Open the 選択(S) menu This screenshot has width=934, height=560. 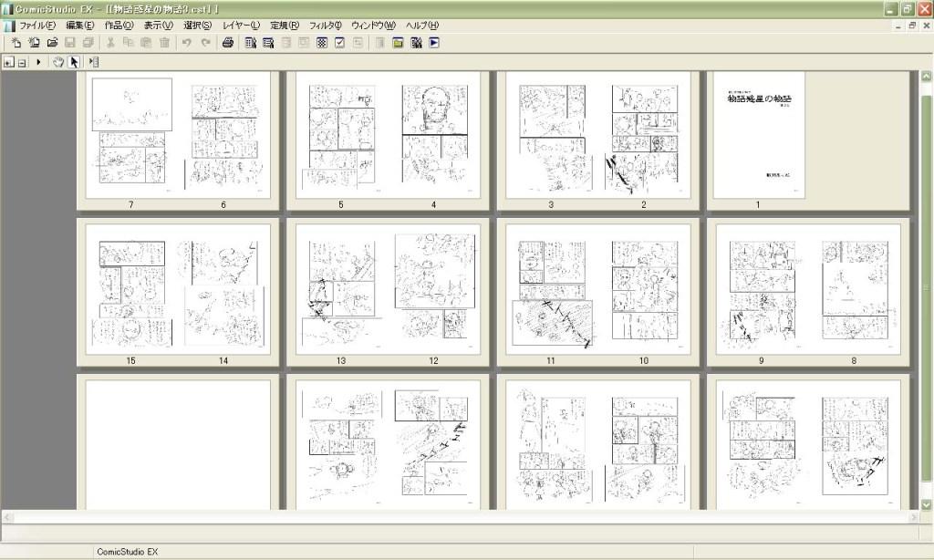198,25
